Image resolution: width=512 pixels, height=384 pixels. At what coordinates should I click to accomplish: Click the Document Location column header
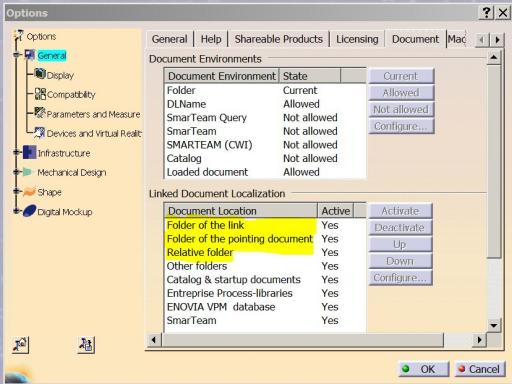coord(241,211)
